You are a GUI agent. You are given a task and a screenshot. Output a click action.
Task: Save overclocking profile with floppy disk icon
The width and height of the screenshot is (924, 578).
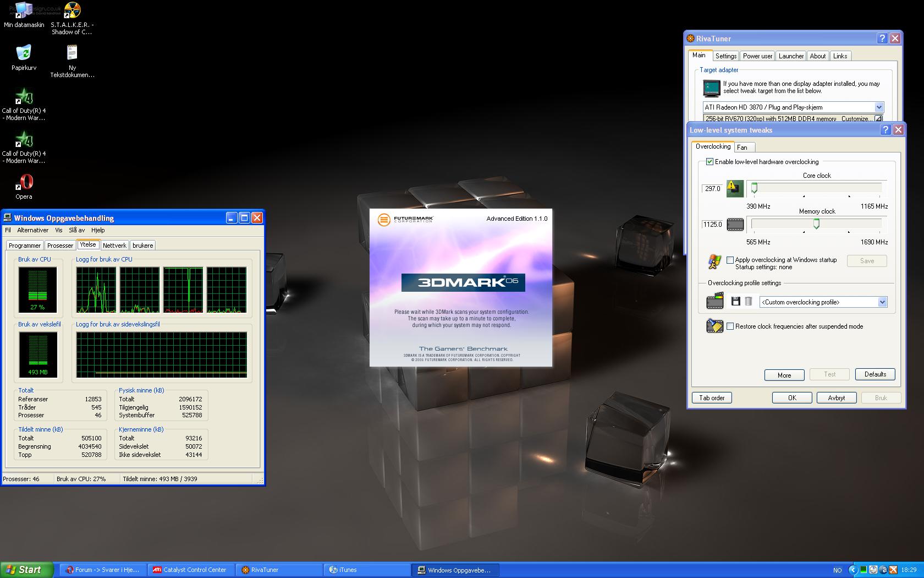735,302
